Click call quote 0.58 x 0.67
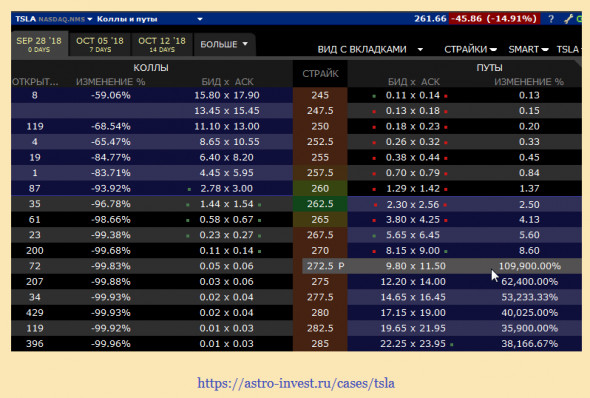Screen dimensions: 590x398 [227, 219]
